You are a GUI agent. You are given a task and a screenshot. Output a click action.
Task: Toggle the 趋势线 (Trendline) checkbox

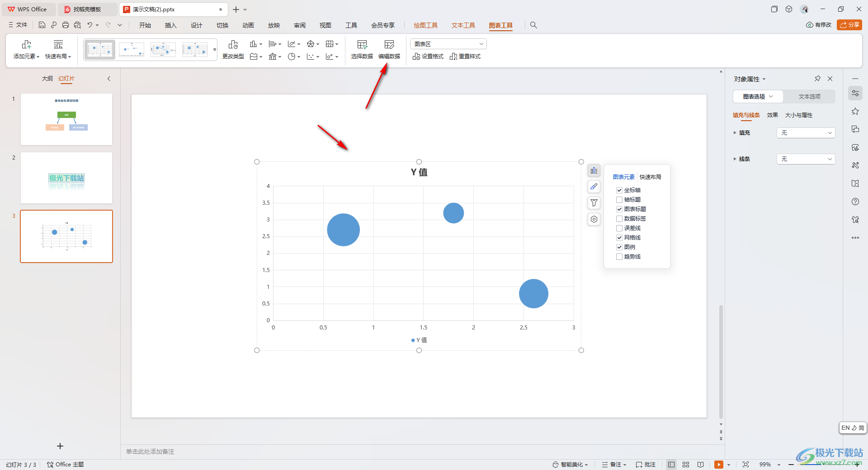[x=619, y=257]
